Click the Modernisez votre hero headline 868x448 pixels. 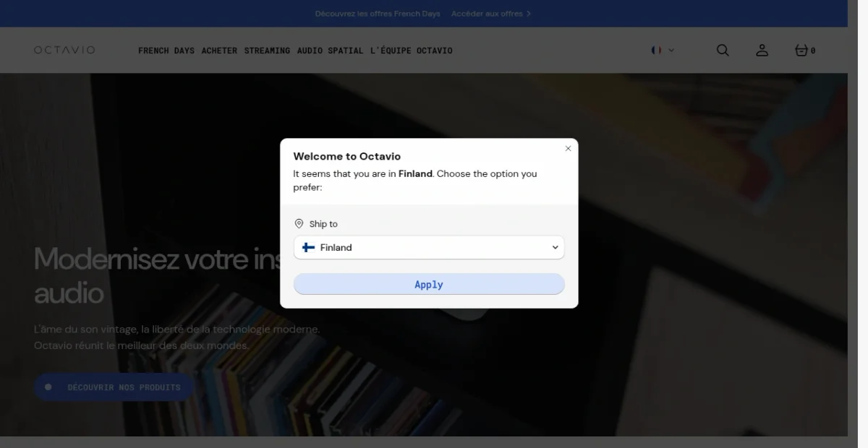158,276
